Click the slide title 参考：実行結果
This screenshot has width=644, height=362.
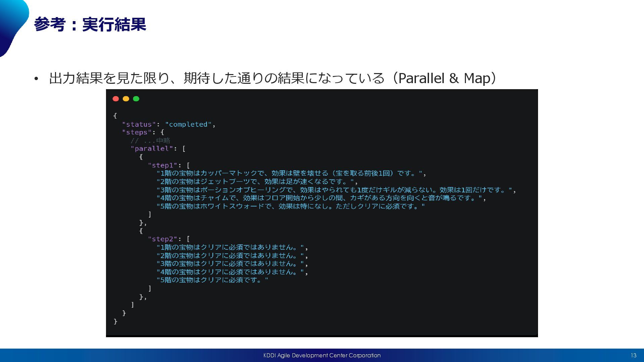coord(90,24)
